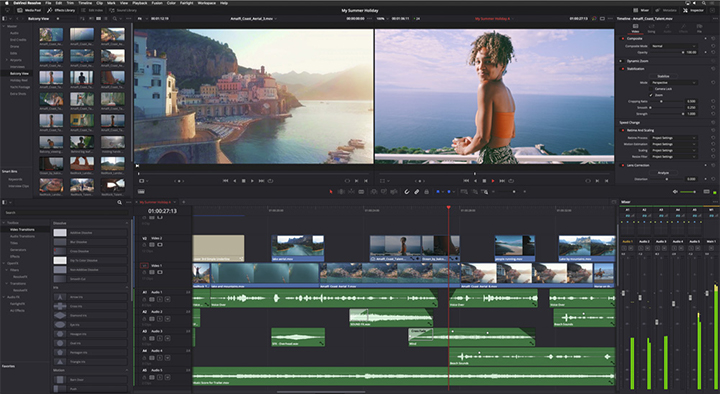
Task: Select the arrow Selection mode tool
Action: pyautogui.click(x=331, y=191)
